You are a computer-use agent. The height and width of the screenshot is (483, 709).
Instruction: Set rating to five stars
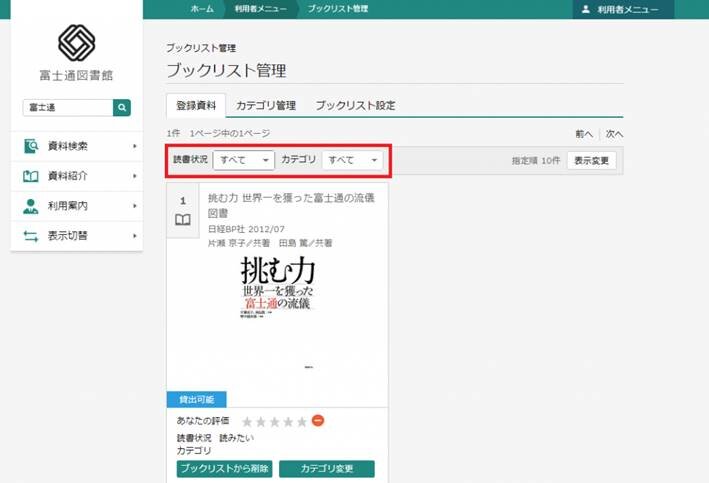[302, 422]
